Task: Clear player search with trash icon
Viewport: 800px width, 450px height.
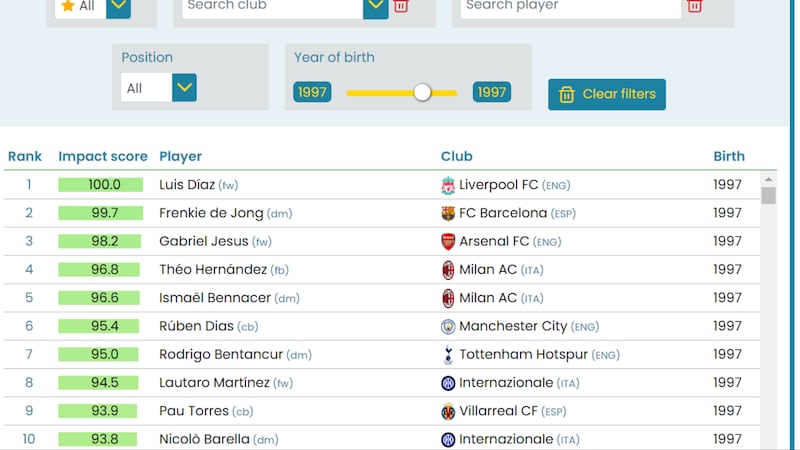Action: coord(695,6)
